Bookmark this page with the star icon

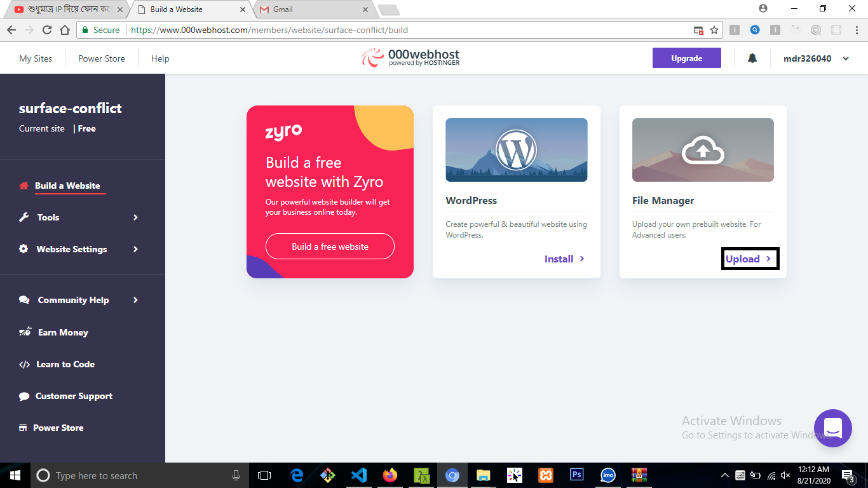coord(714,30)
